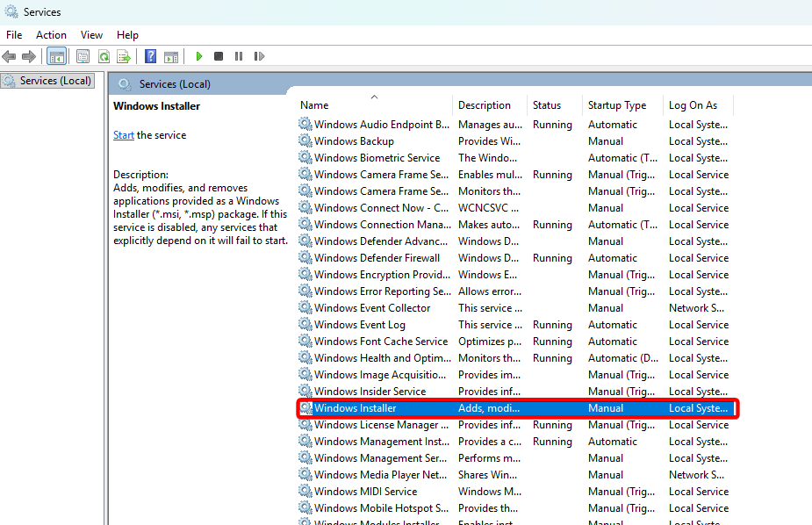Image resolution: width=812 pixels, height=525 pixels.
Task: Click the Restart Service icon
Action: [x=259, y=56]
